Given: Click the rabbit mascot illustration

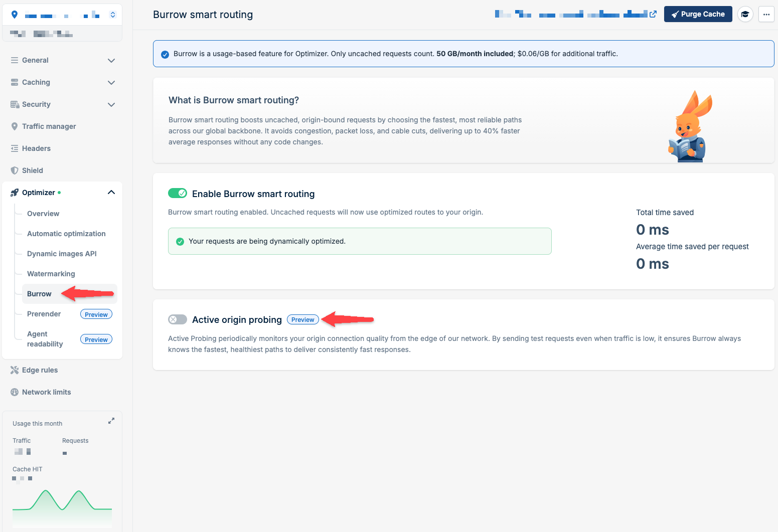Looking at the screenshot, I should click(x=691, y=126).
